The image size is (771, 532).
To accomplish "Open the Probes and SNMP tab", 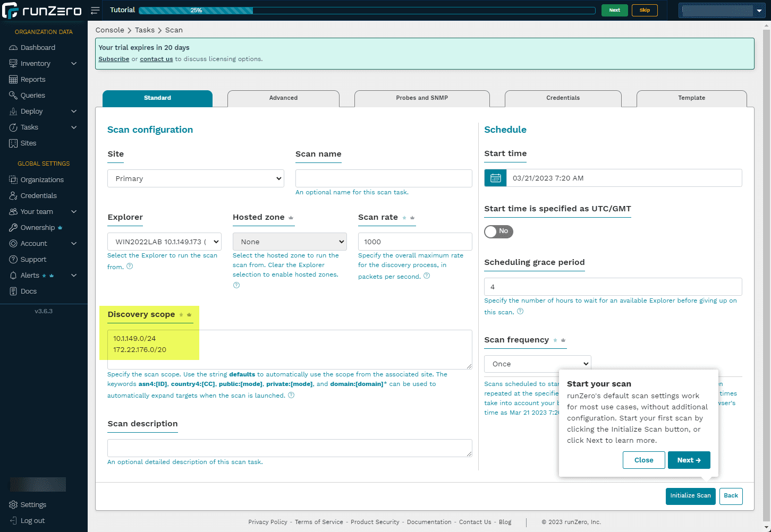I will point(422,98).
